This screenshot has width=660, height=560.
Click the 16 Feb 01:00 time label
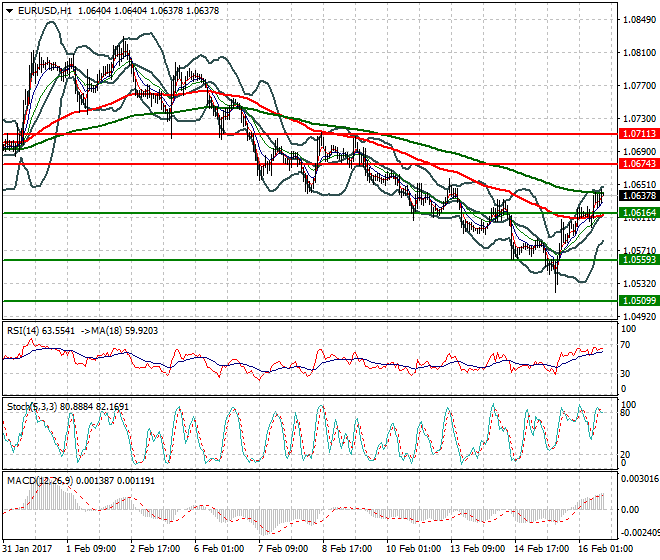pyautogui.click(x=605, y=549)
